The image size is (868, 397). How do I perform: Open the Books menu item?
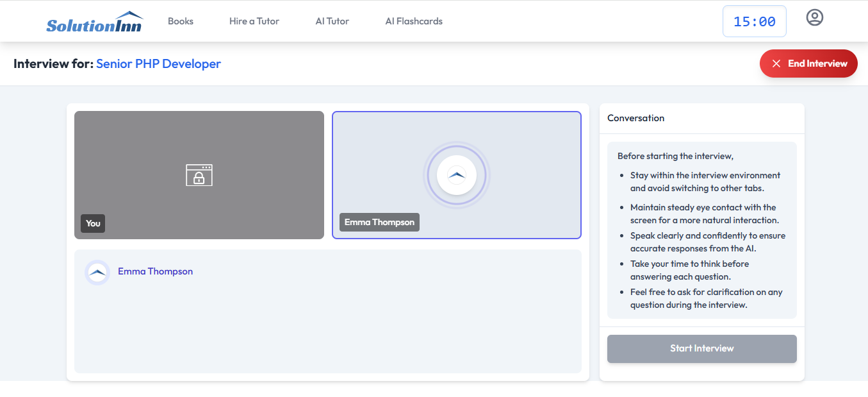(181, 21)
